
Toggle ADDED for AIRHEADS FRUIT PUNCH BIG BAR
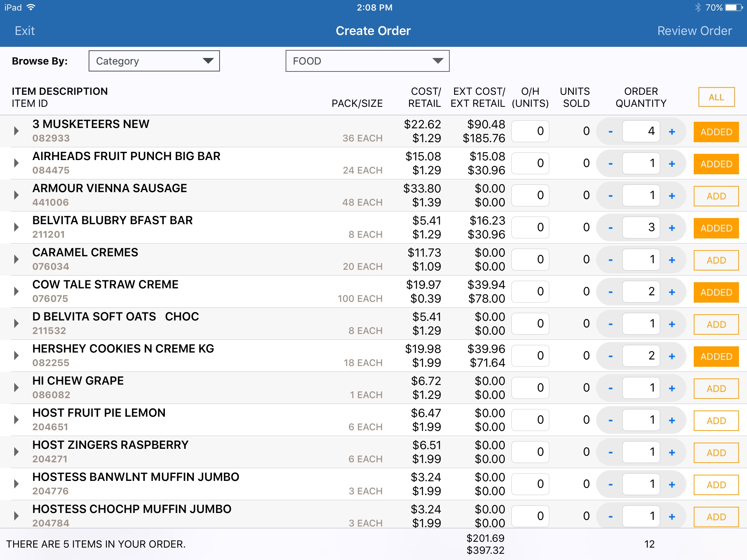click(x=716, y=164)
